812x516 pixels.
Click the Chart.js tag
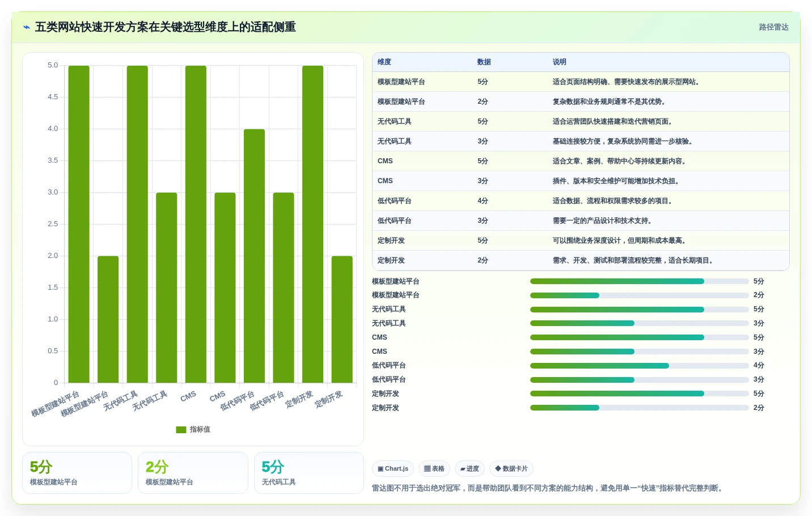click(x=393, y=469)
